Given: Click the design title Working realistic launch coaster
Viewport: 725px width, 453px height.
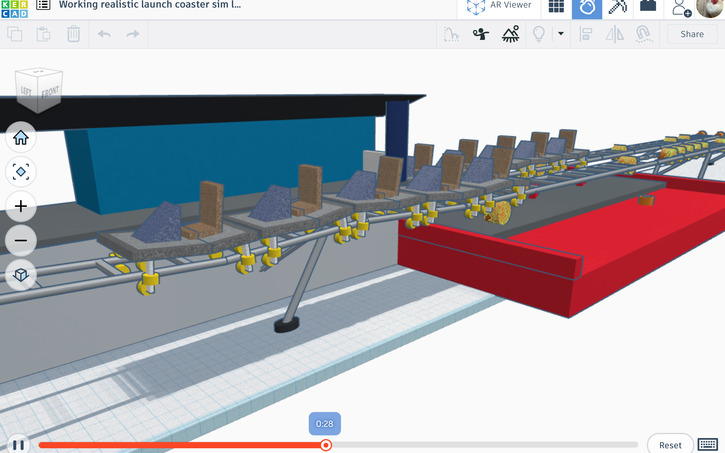Looking at the screenshot, I should pyautogui.click(x=150, y=5).
